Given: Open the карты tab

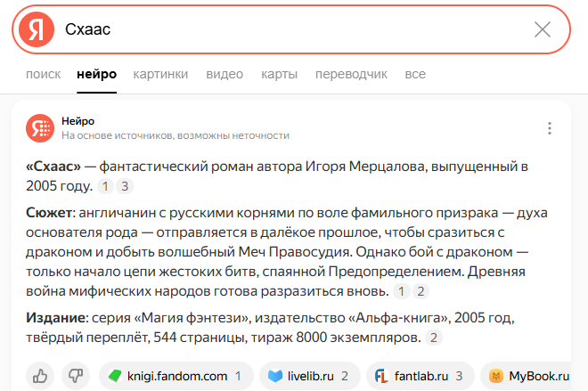Looking at the screenshot, I should pos(280,74).
